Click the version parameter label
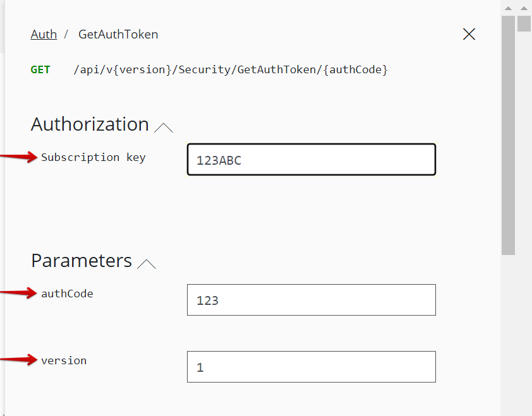Image resolution: width=532 pixels, height=416 pixels. pyautogui.click(x=64, y=360)
